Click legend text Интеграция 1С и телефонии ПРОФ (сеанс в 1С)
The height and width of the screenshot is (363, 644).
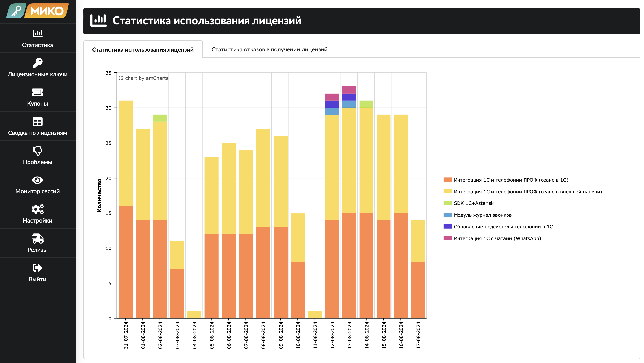(511, 180)
